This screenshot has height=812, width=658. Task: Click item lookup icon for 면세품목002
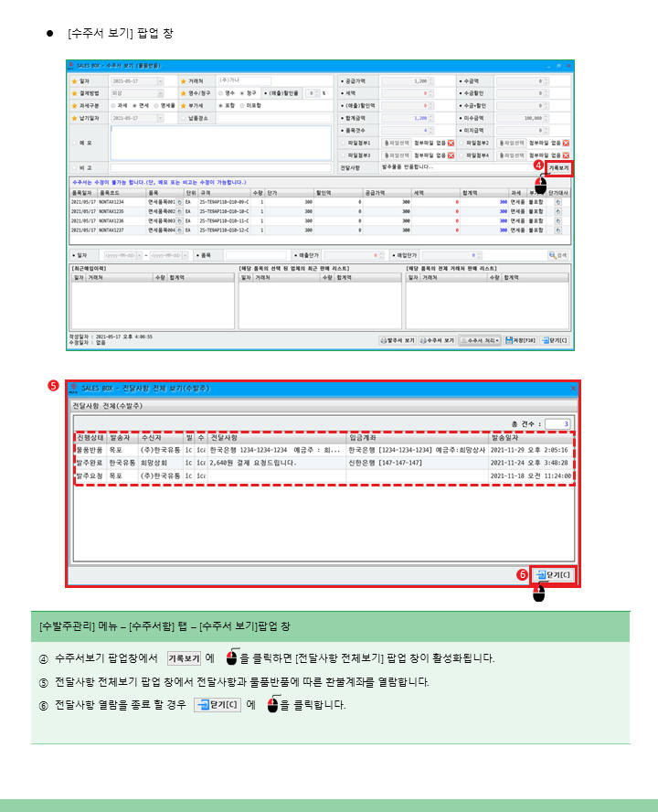180,211
